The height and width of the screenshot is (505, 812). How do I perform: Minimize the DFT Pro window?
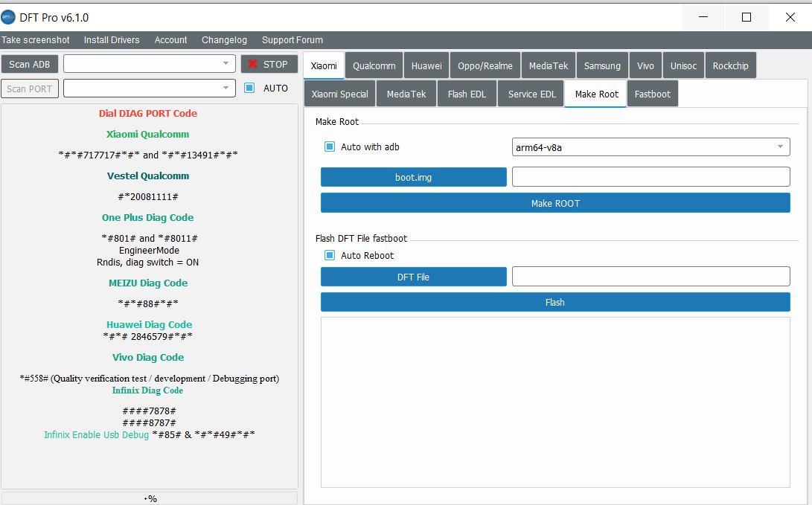click(703, 17)
